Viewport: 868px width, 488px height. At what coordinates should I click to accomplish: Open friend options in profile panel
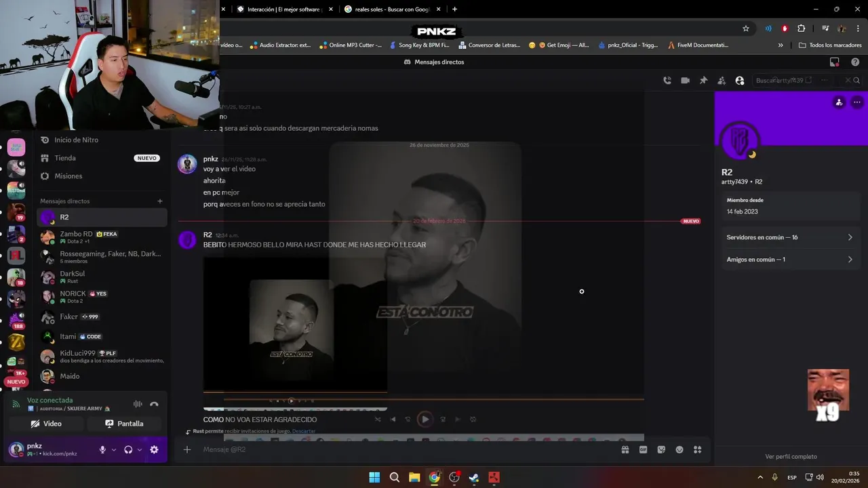tap(839, 102)
